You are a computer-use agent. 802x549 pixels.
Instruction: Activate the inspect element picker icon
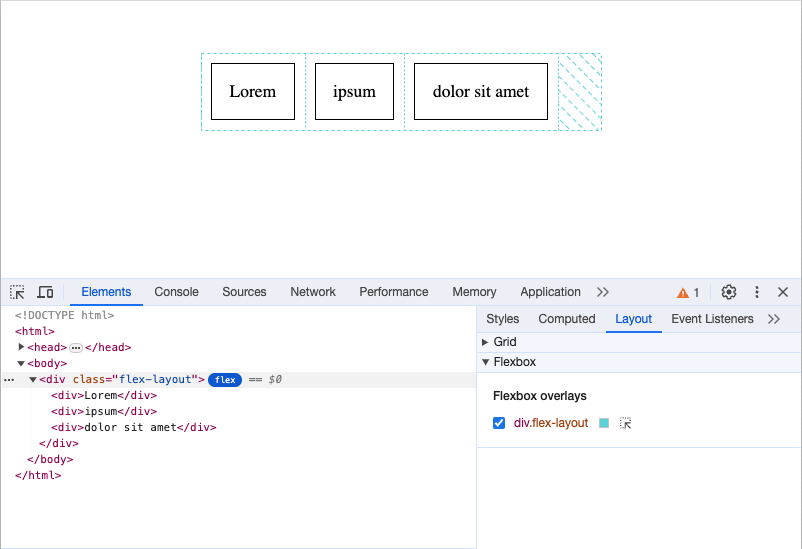tap(18, 292)
